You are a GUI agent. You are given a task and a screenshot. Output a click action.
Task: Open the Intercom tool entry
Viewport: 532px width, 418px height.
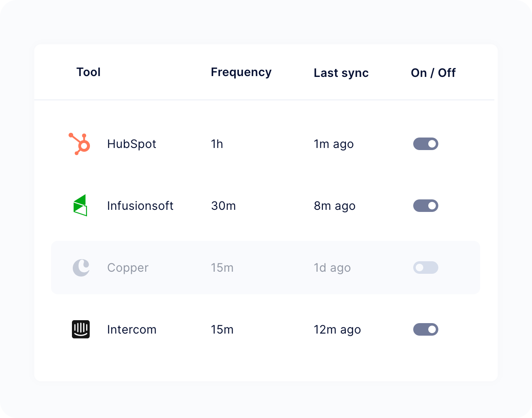pos(132,329)
